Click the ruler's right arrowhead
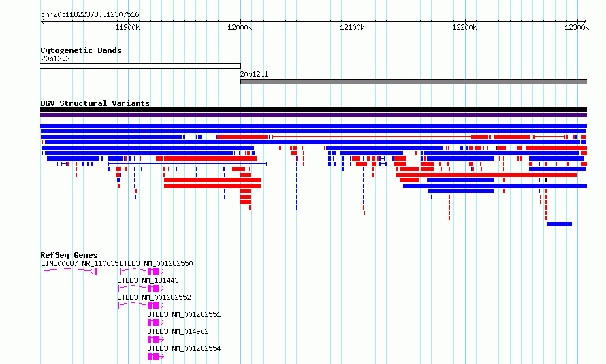 (x=585, y=21)
